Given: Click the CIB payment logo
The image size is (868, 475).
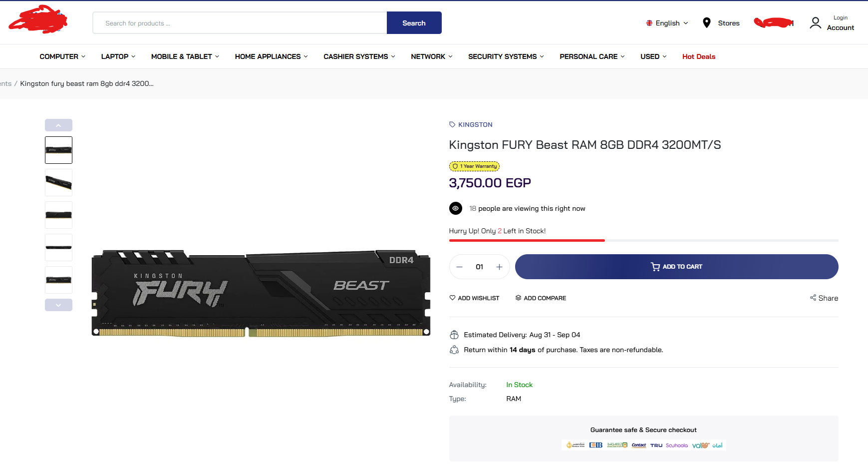Looking at the screenshot, I should [x=595, y=445].
